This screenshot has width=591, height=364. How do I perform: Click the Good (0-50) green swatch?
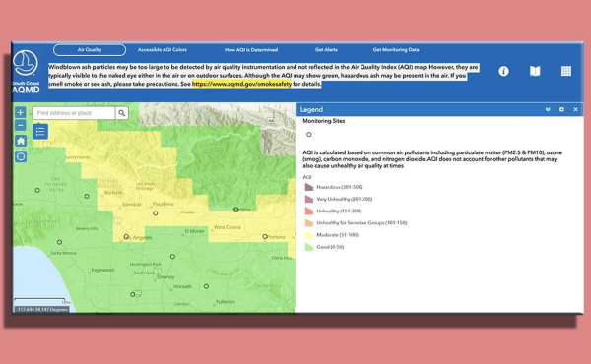pyautogui.click(x=309, y=247)
